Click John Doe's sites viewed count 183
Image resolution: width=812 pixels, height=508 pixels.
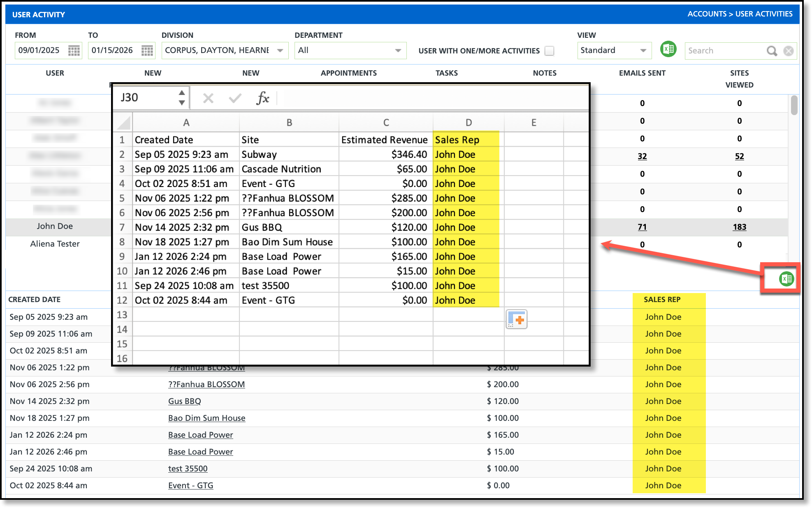pyautogui.click(x=739, y=227)
